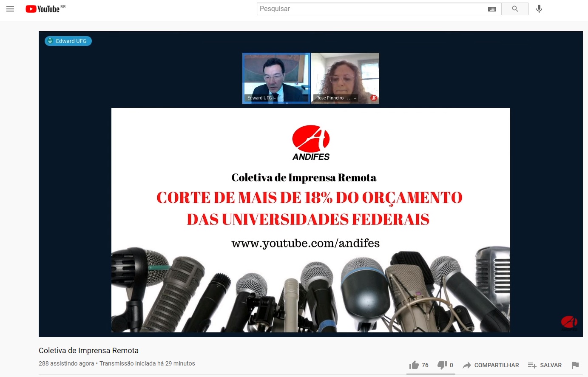Open the virtual keyboard in search bar
This screenshot has height=377, width=588.
[492, 9]
